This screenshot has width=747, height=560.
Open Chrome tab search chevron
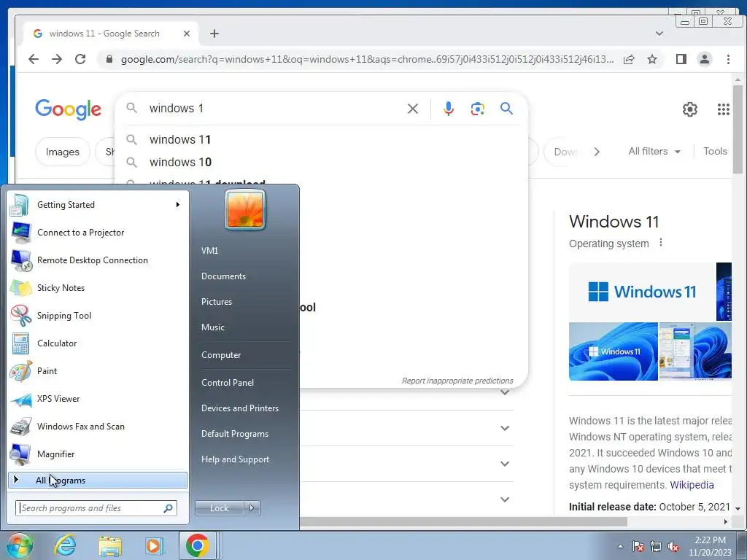click(x=659, y=34)
